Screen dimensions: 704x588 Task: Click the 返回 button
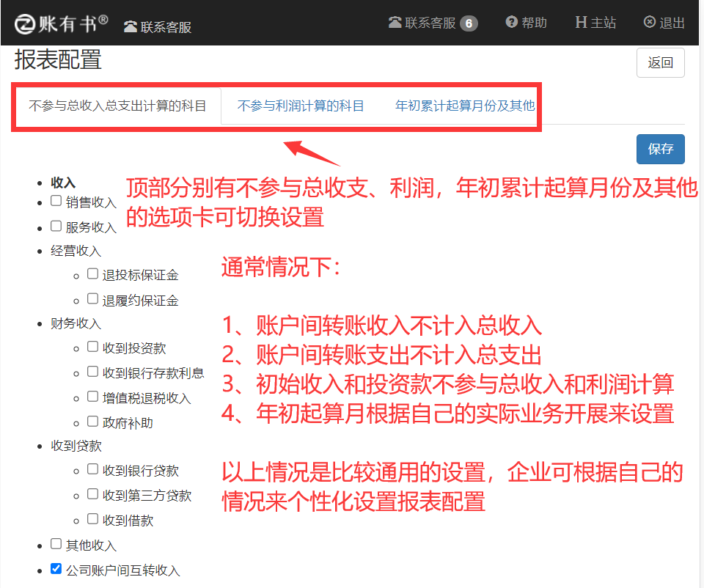tap(660, 63)
